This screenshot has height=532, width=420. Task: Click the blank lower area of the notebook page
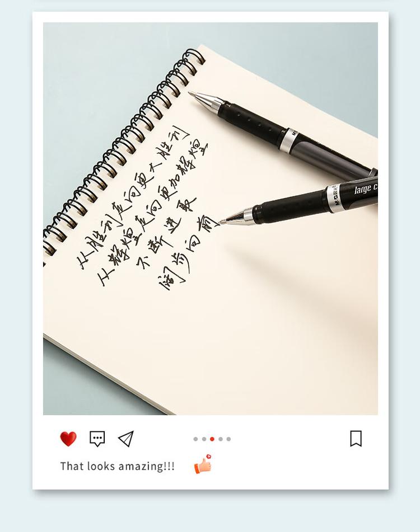pyautogui.click(x=237, y=340)
